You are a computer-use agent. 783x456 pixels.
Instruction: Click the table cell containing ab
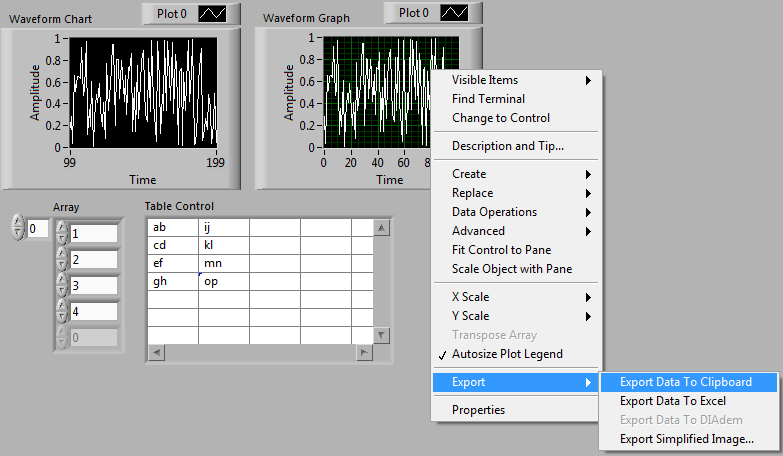tap(173, 227)
